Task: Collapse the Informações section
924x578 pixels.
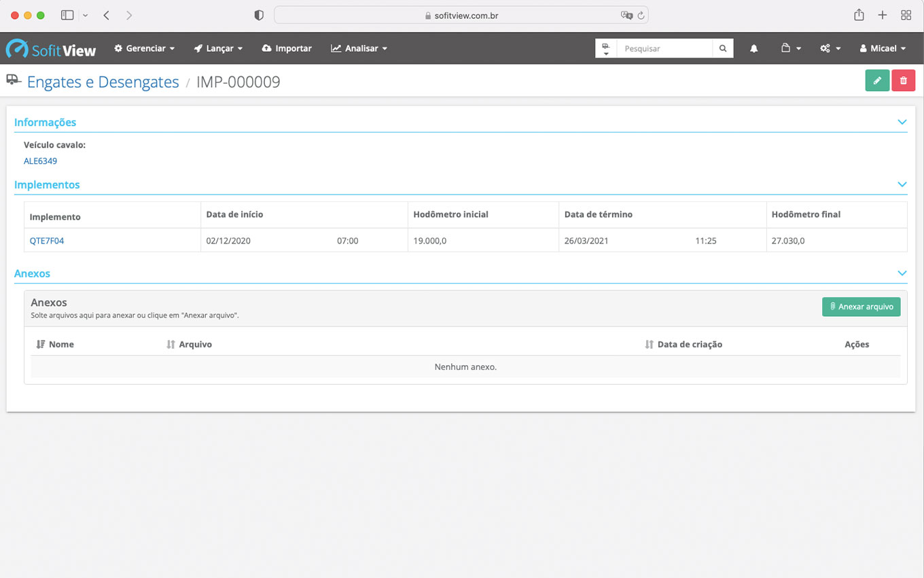Action: click(902, 122)
